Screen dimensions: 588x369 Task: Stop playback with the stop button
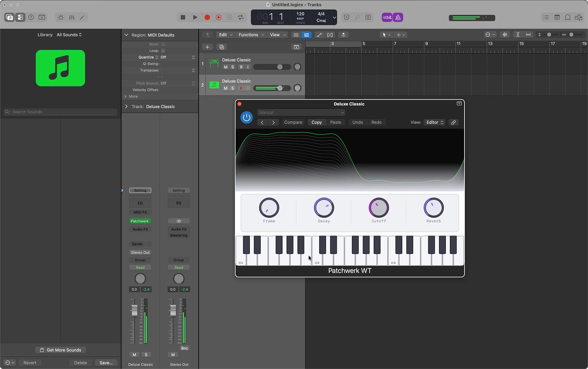pos(183,17)
